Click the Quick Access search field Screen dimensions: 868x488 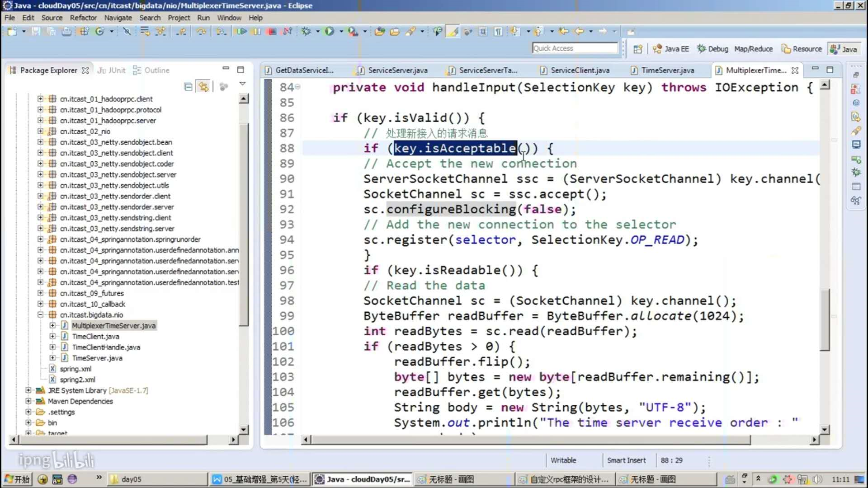(574, 48)
